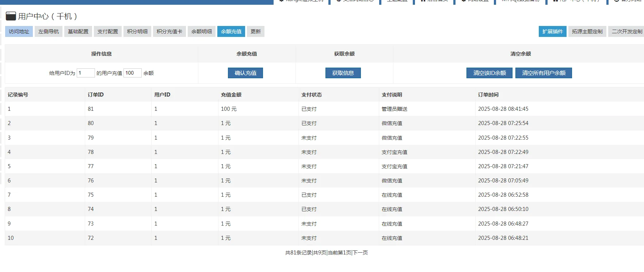Open the 访问地址 tab
This screenshot has width=644, height=272.
pyautogui.click(x=19, y=31)
